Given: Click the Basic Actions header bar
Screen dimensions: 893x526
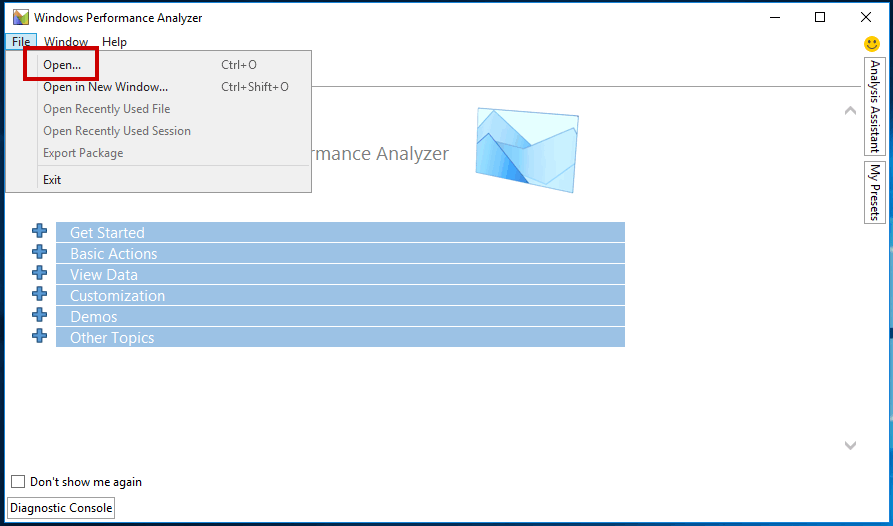Looking at the screenshot, I should [x=340, y=253].
